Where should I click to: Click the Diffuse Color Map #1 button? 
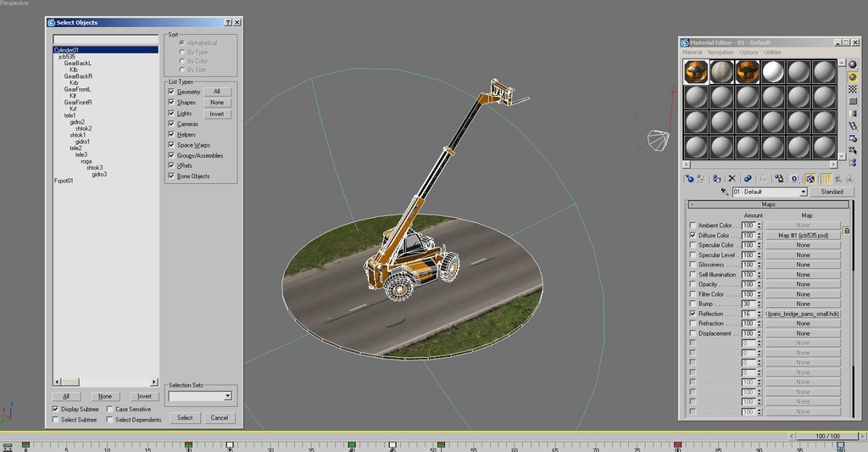click(x=803, y=236)
